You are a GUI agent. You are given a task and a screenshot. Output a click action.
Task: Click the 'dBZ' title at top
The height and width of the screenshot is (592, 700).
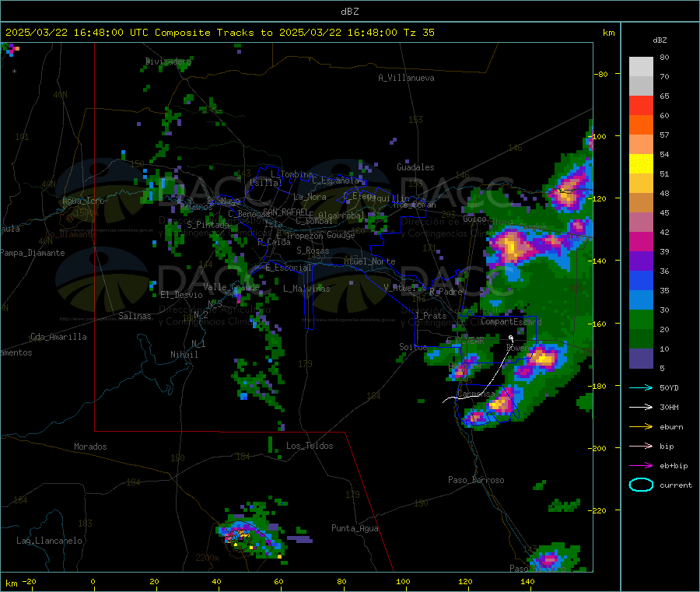(x=349, y=12)
